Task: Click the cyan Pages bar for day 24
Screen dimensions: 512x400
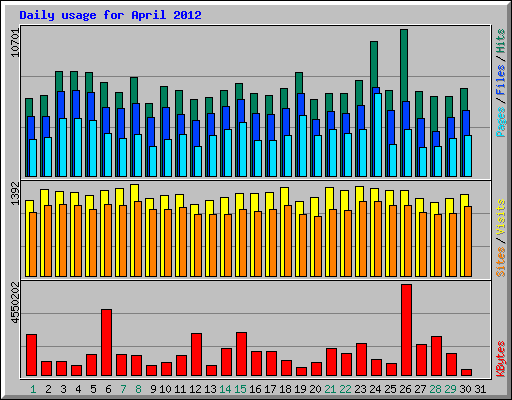Action: point(378,135)
